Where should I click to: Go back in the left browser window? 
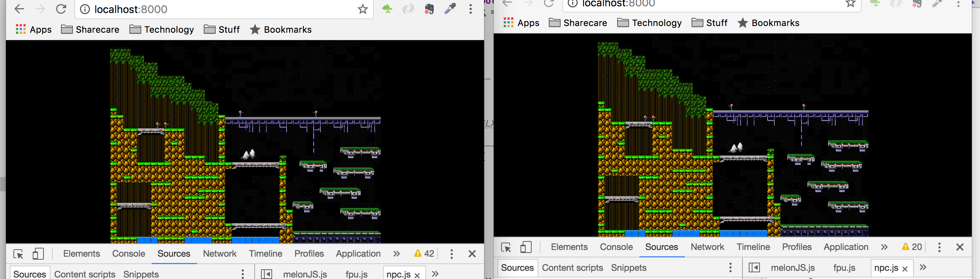click(x=19, y=9)
